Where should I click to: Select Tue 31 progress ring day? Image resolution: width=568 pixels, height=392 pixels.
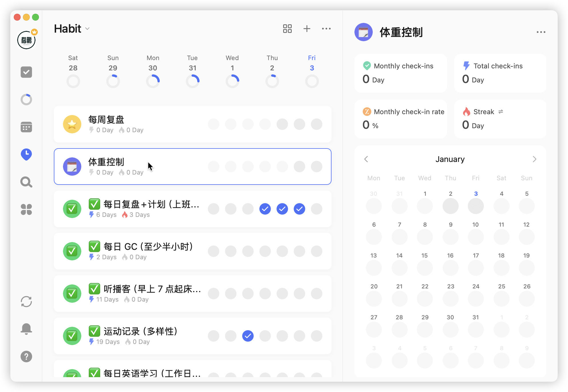tap(192, 81)
